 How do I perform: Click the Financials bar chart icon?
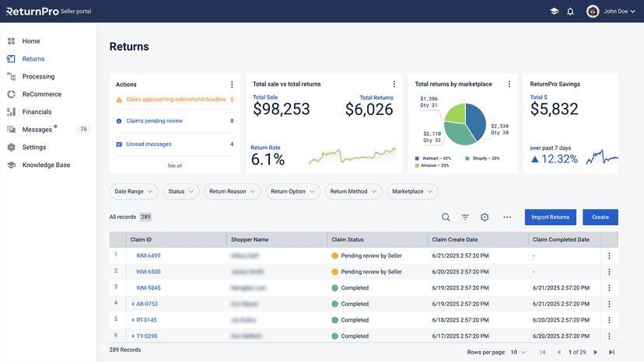click(11, 112)
